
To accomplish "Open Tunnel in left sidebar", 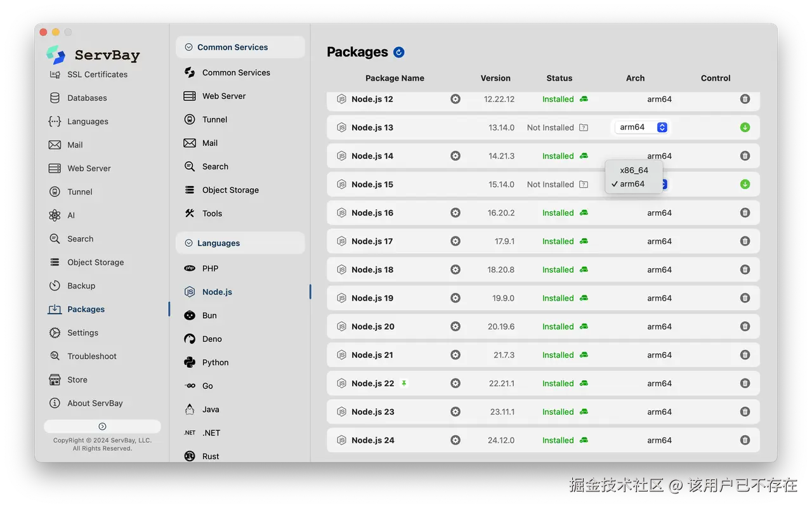I will pos(71,192).
